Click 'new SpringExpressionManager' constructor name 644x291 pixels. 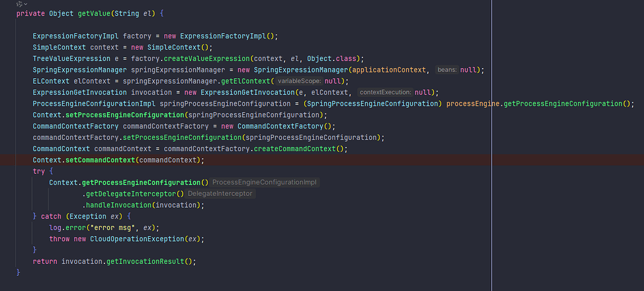coord(301,70)
